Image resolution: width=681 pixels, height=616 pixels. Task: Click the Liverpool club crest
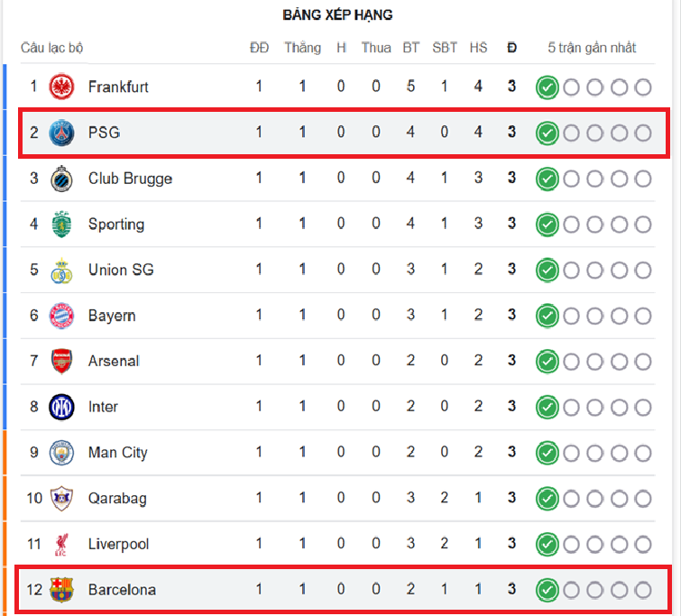click(x=61, y=544)
